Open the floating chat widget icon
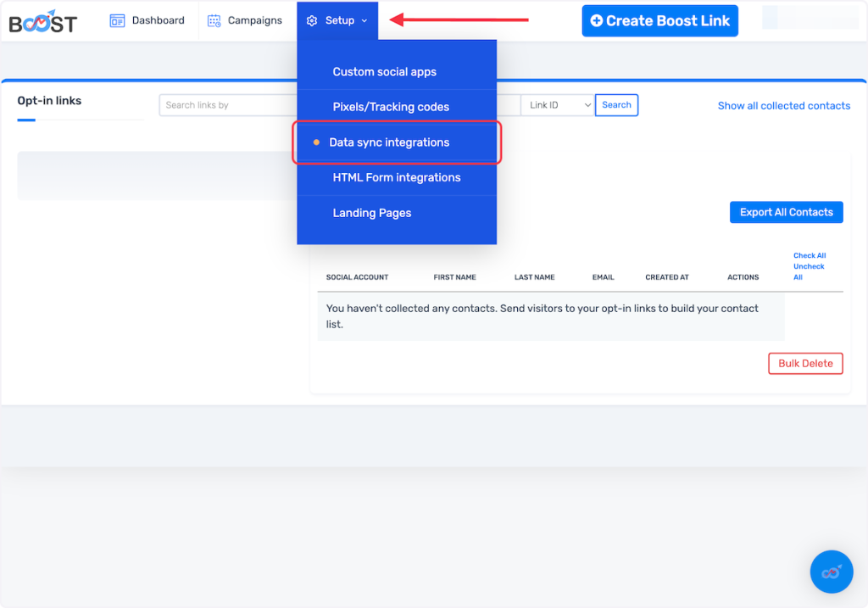The image size is (868, 608). point(831,572)
